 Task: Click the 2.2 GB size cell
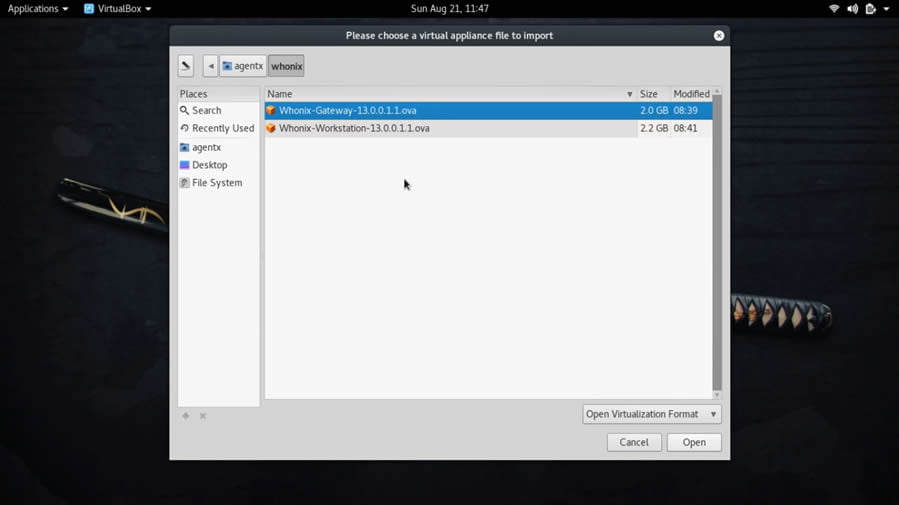click(654, 128)
